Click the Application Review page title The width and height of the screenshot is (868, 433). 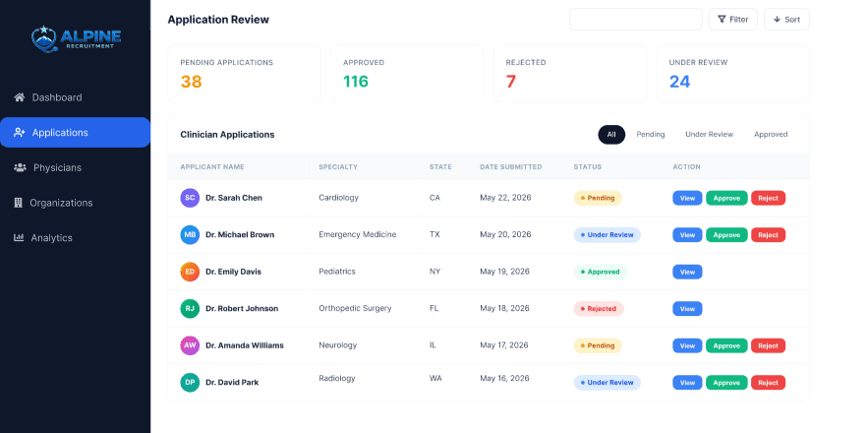tap(218, 20)
